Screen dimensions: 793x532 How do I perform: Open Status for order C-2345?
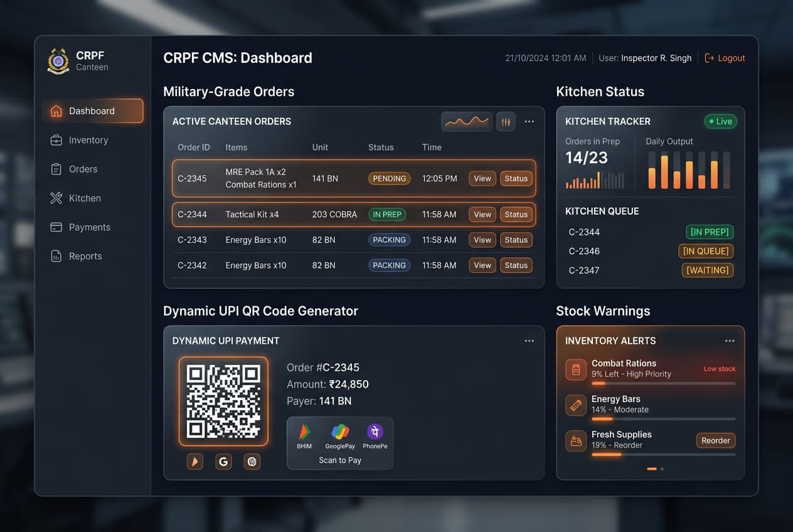[516, 179]
